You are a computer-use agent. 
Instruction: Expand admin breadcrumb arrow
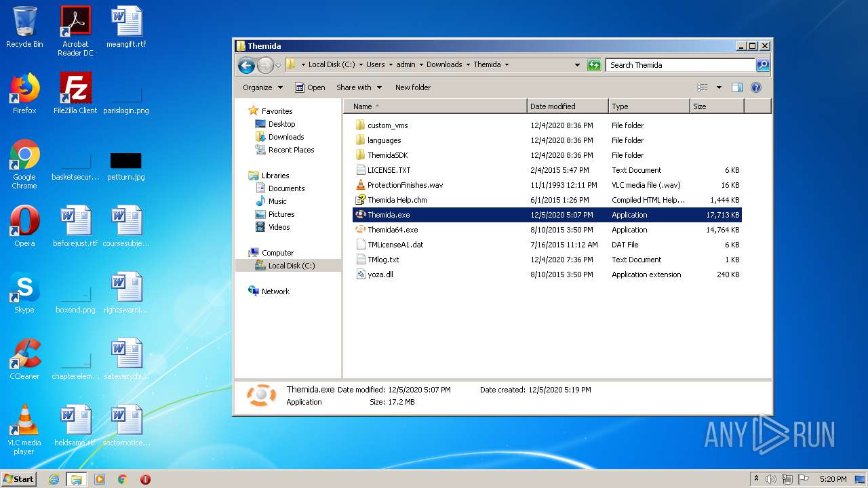(420, 65)
